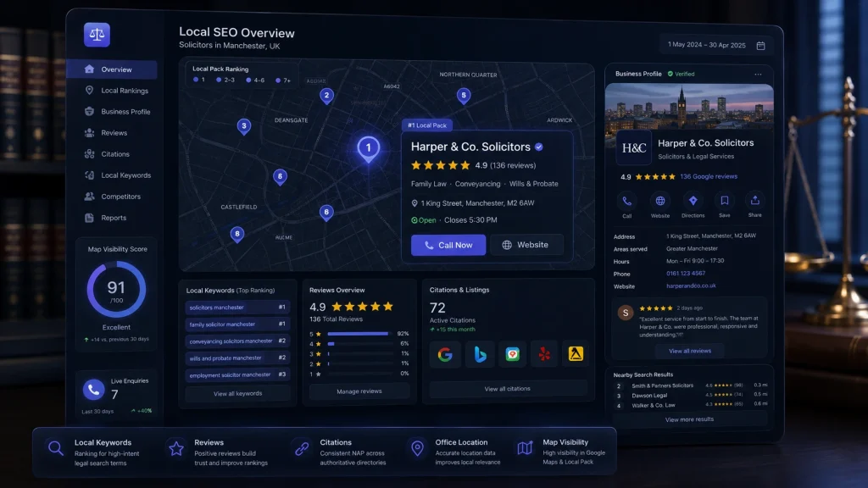Open the 136 Google reviews link
The width and height of the screenshot is (868, 488).
[x=709, y=176]
